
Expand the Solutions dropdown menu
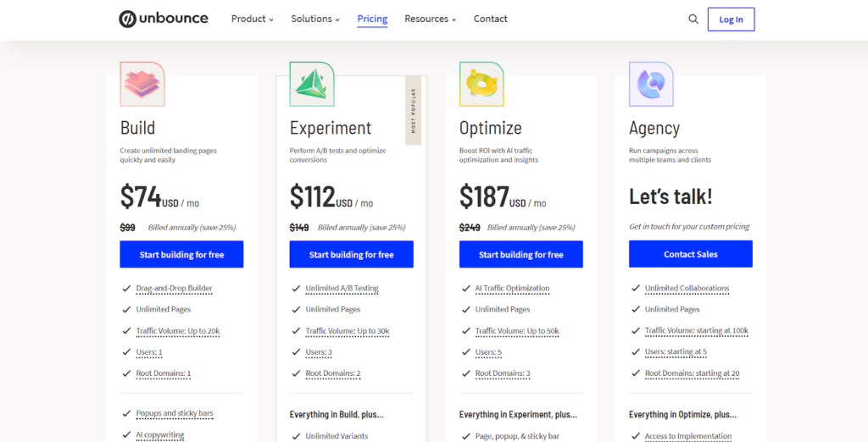[x=315, y=19]
